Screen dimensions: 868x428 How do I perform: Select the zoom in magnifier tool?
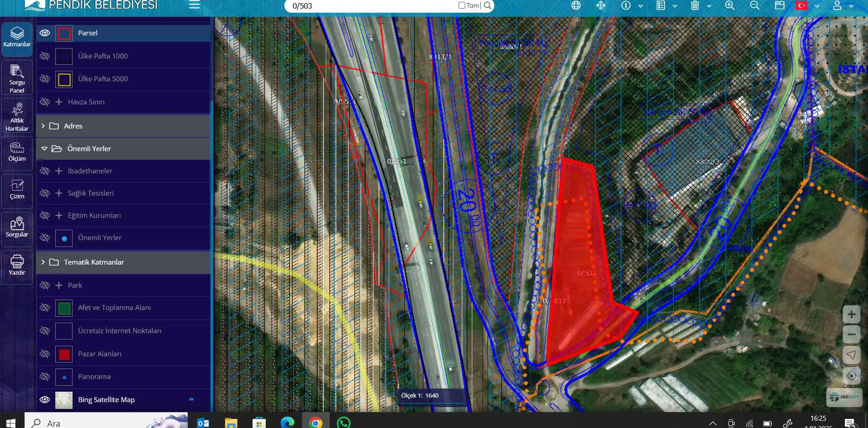[x=730, y=5]
